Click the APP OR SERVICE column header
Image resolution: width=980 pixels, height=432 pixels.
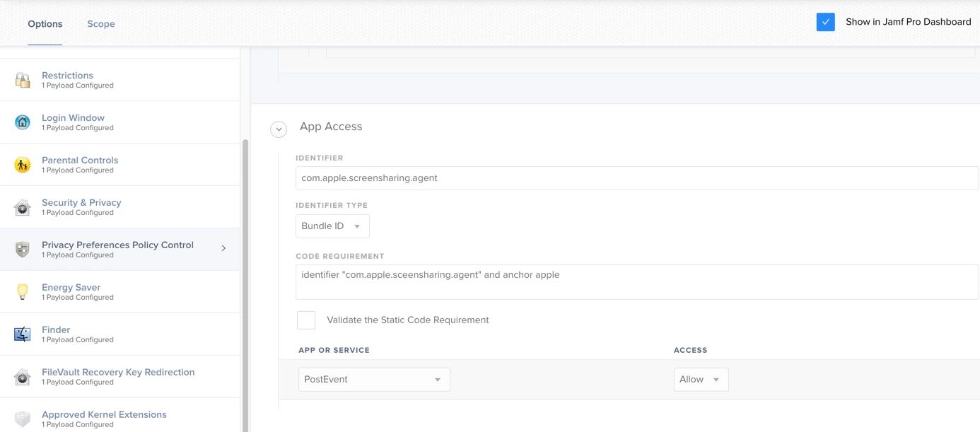tap(334, 350)
